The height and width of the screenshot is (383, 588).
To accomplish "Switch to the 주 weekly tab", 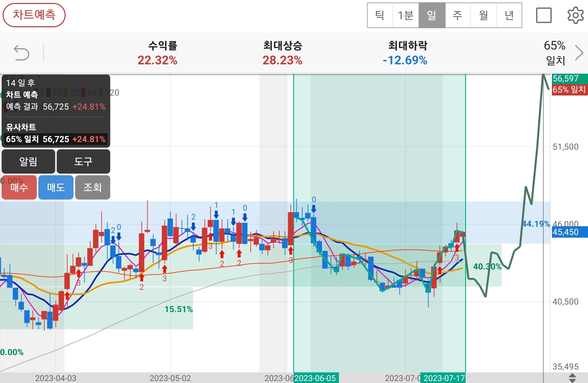I will (457, 15).
